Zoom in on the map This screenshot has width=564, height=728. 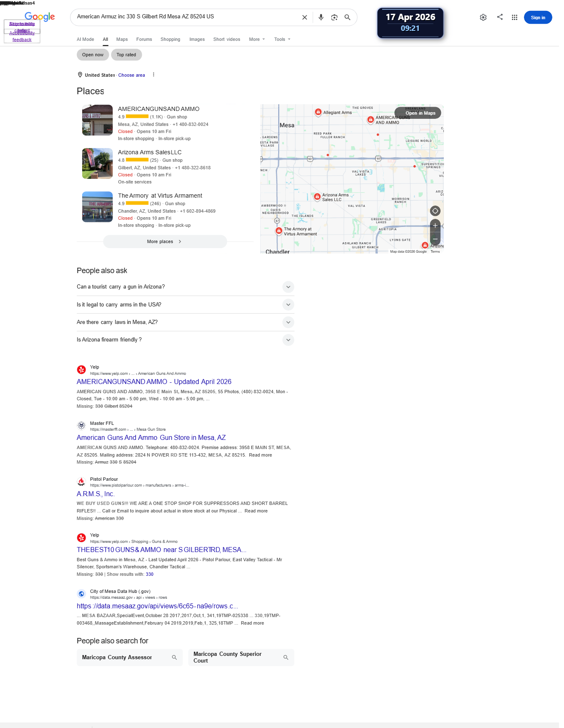(x=435, y=226)
